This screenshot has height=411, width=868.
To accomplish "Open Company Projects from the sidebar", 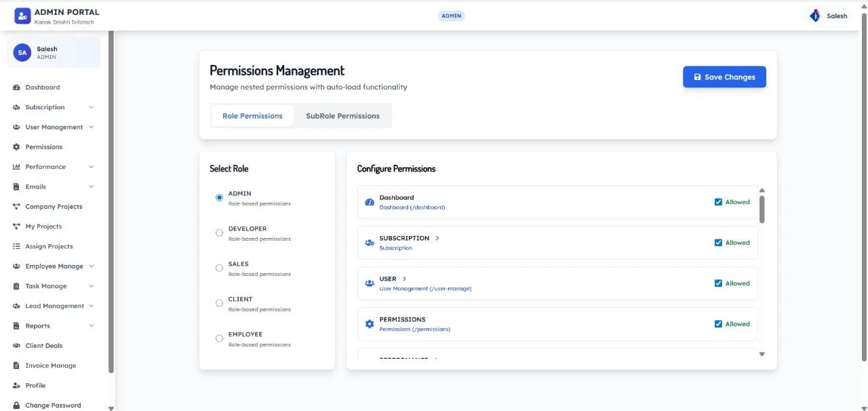I will pos(16,206).
